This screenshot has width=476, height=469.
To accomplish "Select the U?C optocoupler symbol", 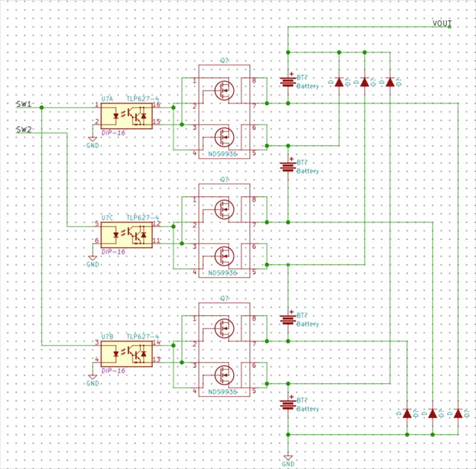I will pos(126,235).
